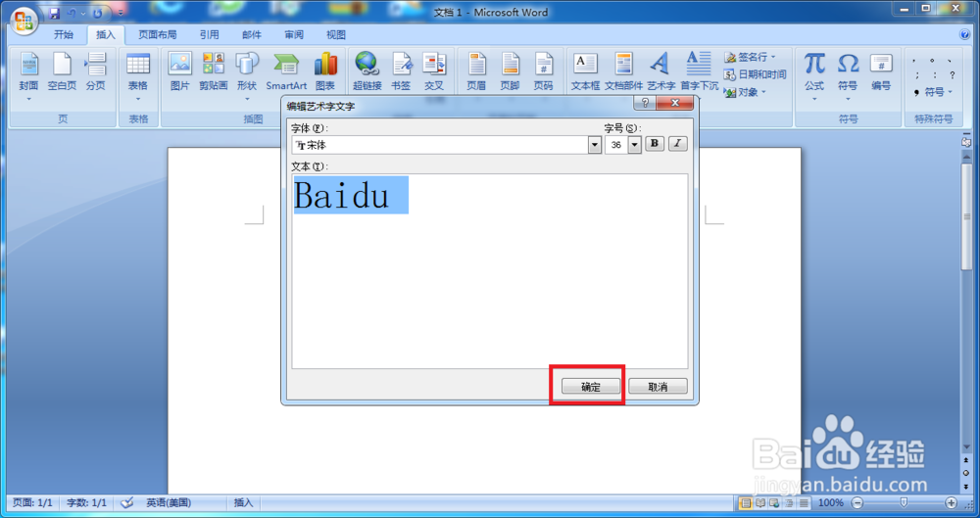Screen dimensions: 980x518
Task: Open the shapes (形状) gallery
Action: 247,76
